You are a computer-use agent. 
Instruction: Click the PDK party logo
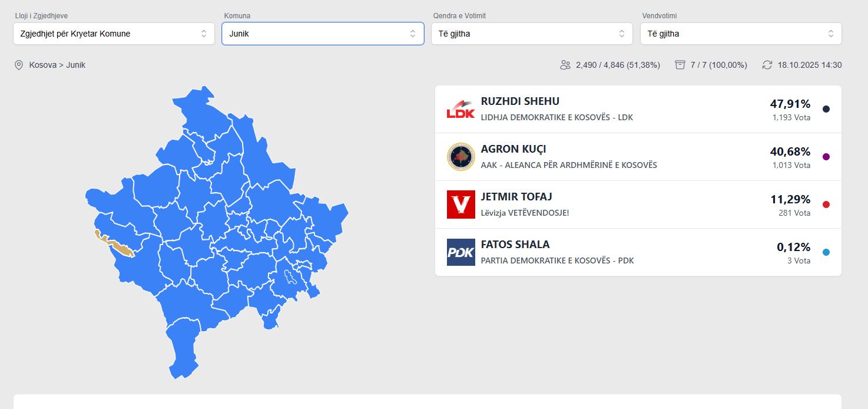(460, 252)
